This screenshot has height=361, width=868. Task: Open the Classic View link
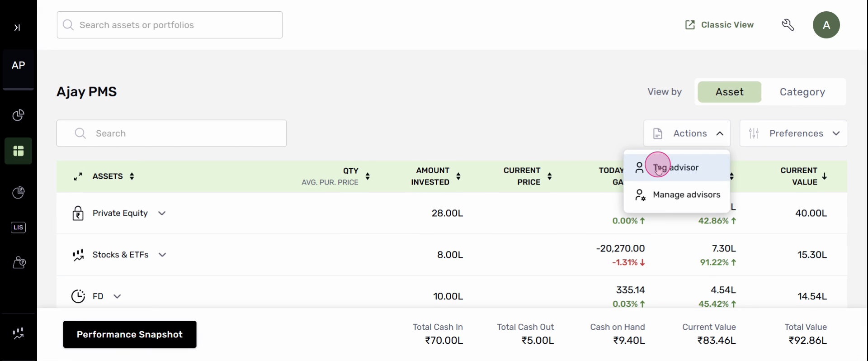pos(719,25)
